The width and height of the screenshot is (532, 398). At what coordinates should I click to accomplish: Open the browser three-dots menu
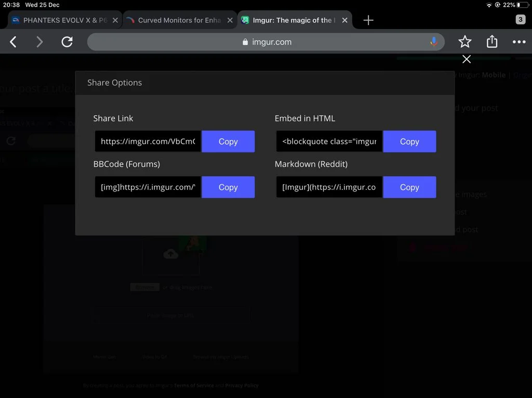click(x=519, y=42)
